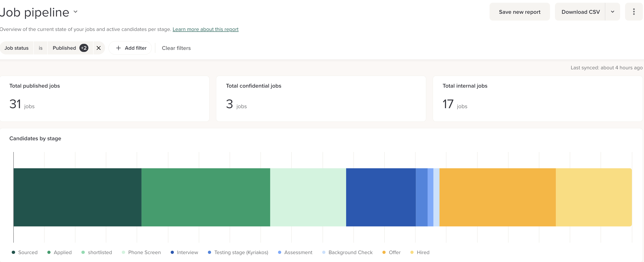The height and width of the screenshot is (262, 644).
Task: Remove the Job status filter with X
Action: (99, 48)
